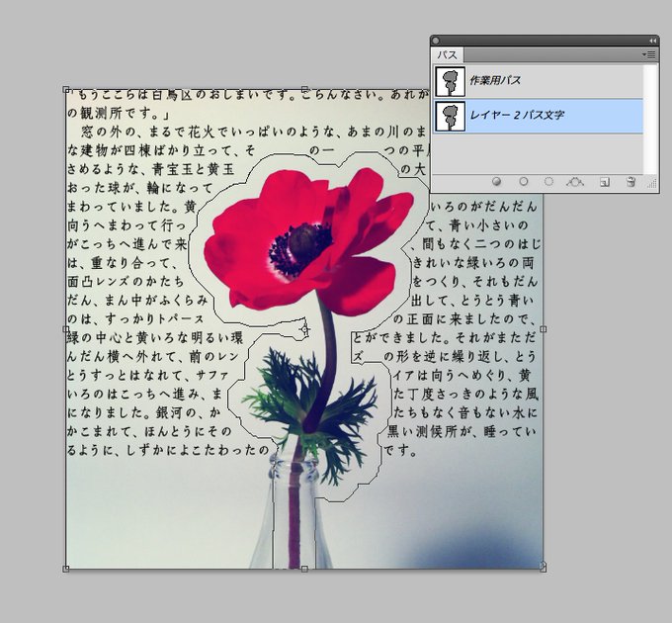Click bottom-left transform handle of text box
Image resolution: width=672 pixels, height=623 pixels.
(65, 569)
